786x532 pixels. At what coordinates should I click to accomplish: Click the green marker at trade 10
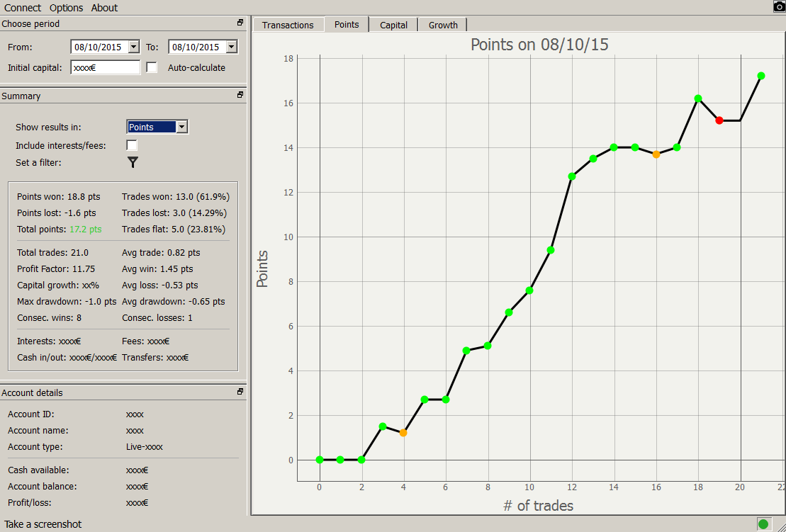(x=529, y=290)
